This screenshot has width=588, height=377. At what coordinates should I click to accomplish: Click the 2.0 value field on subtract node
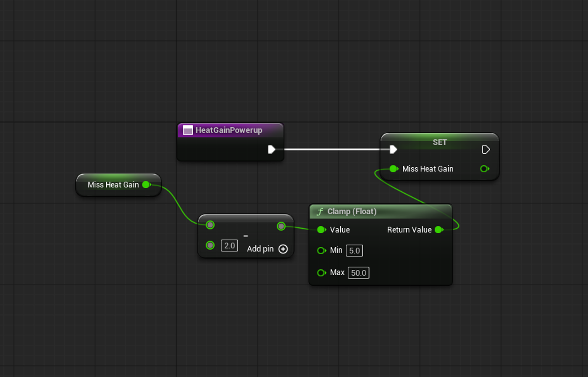[x=229, y=245]
